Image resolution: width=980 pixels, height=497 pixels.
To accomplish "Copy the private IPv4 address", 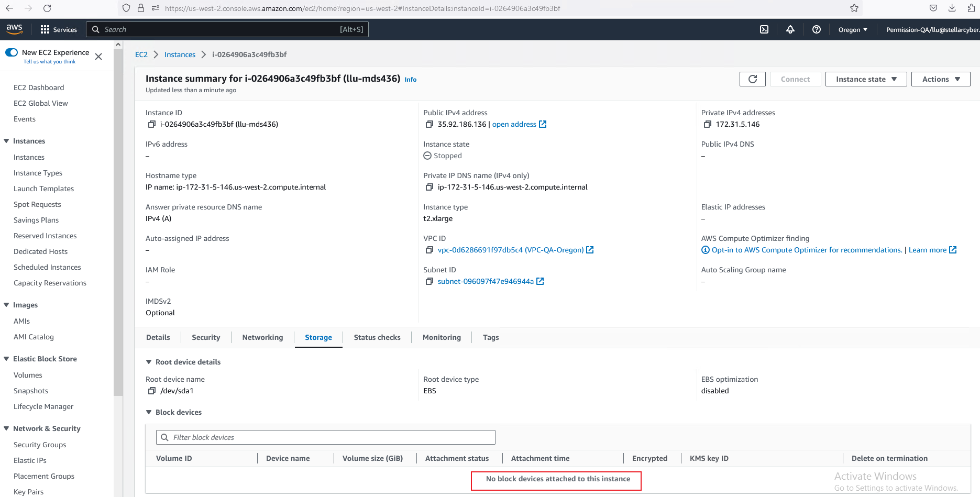I will pyautogui.click(x=707, y=124).
